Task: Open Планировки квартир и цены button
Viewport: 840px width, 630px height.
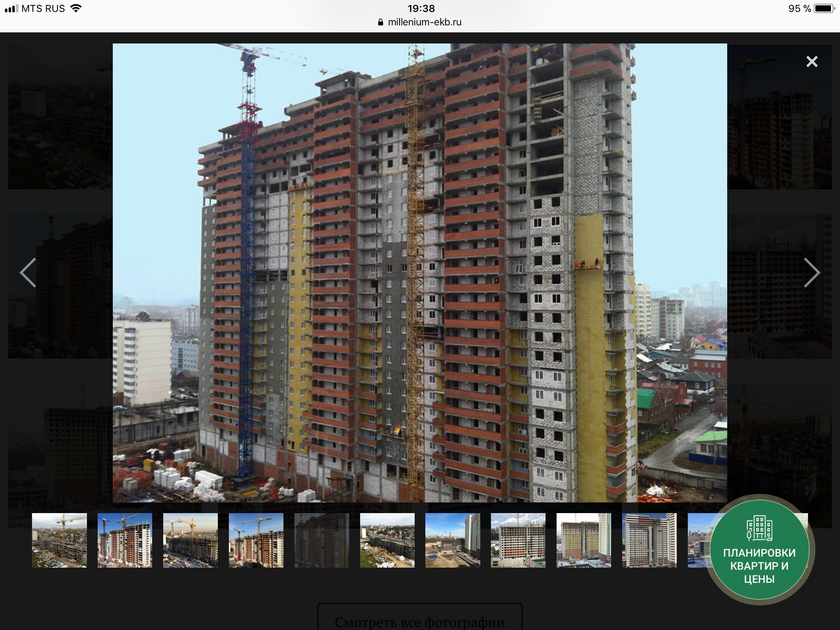Action: (x=759, y=566)
